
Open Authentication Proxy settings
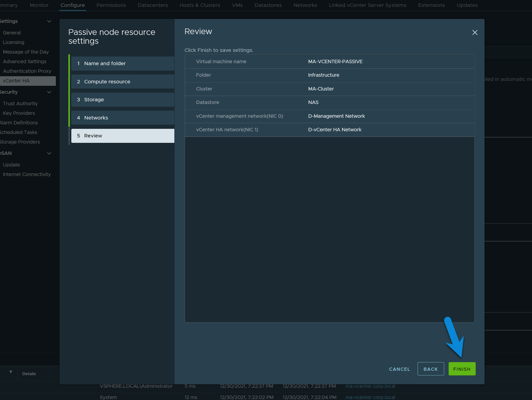[27, 71]
